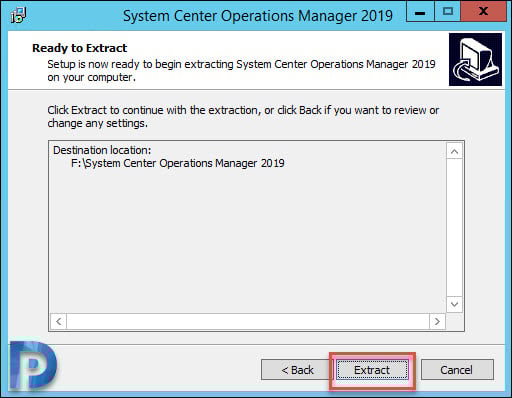Click the scroll down arrow in summary box
Viewport: 512px width, 398px height.
coord(454,304)
